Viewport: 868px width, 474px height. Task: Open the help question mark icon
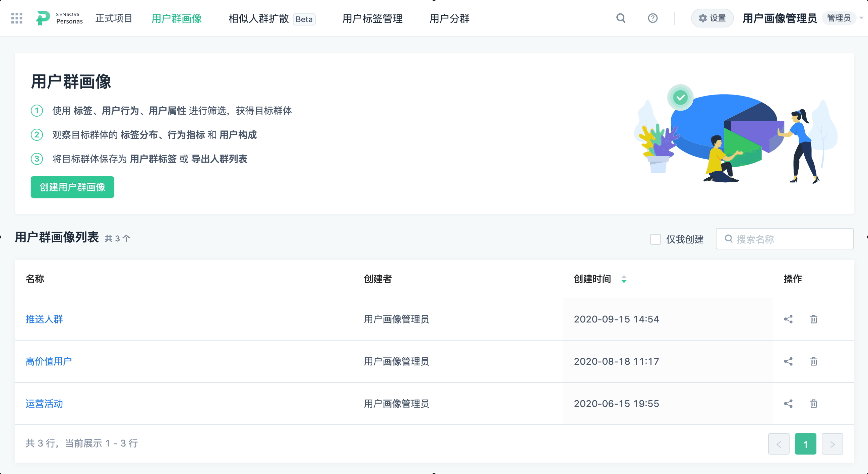[653, 18]
